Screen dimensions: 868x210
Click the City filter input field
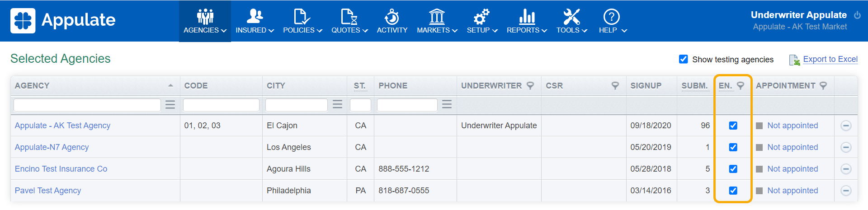point(296,105)
